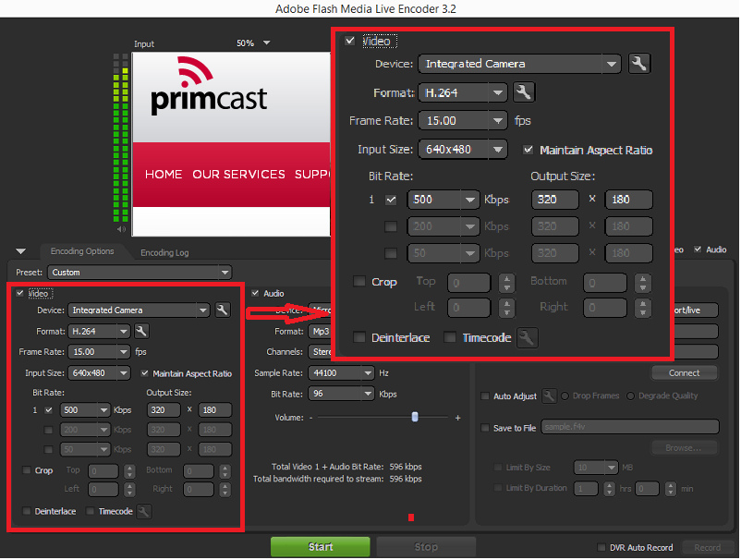Open the audio Bit Rate 96 dropdown
The image size is (741, 560).
[x=341, y=394]
